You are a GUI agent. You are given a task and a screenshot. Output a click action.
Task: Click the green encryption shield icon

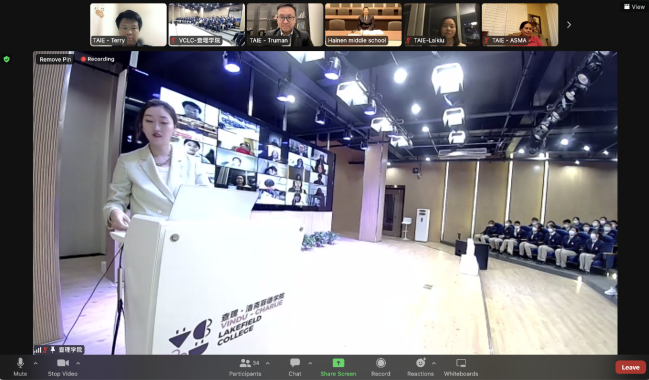point(7,59)
